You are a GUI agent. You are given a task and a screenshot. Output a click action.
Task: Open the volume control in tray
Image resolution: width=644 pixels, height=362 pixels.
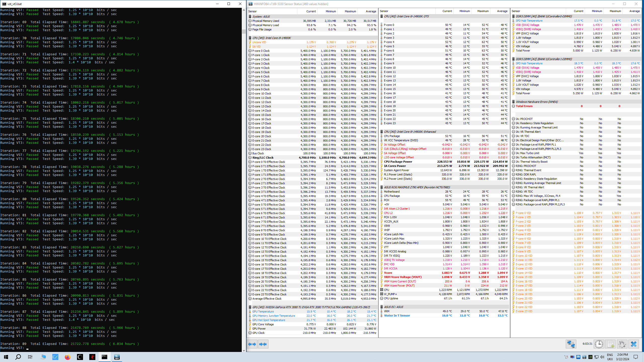tap(602, 357)
